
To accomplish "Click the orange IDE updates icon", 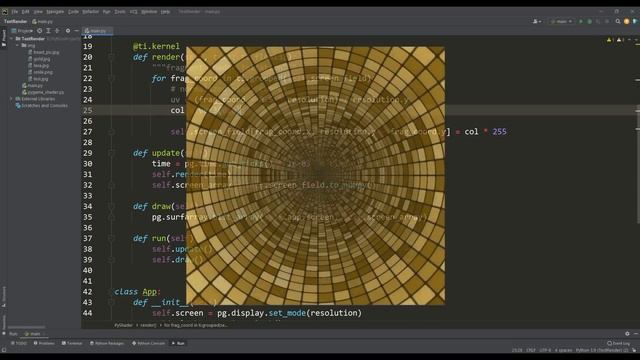I will [627, 22].
